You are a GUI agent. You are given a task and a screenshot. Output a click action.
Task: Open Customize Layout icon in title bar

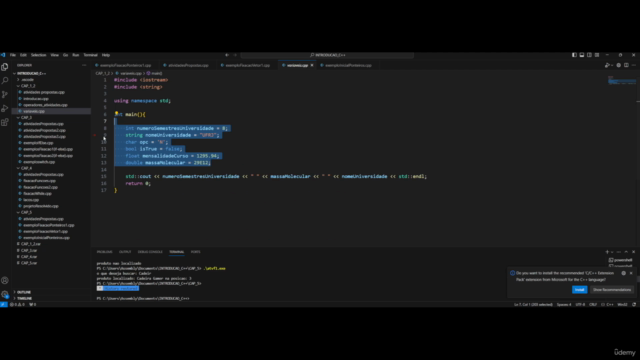[x=597, y=55]
